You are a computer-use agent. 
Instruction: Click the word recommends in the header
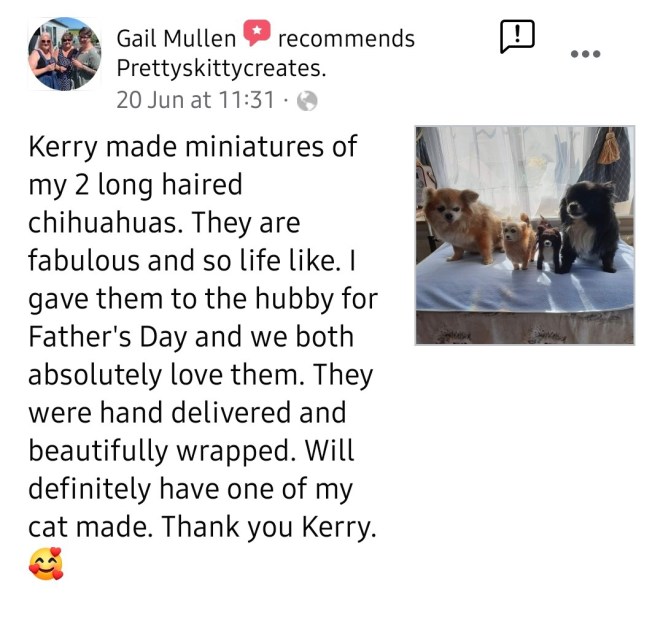tap(346, 39)
